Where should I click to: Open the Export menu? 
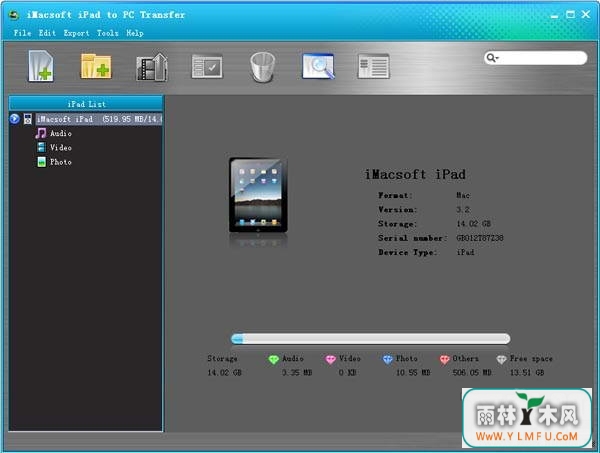[x=76, y=33]
